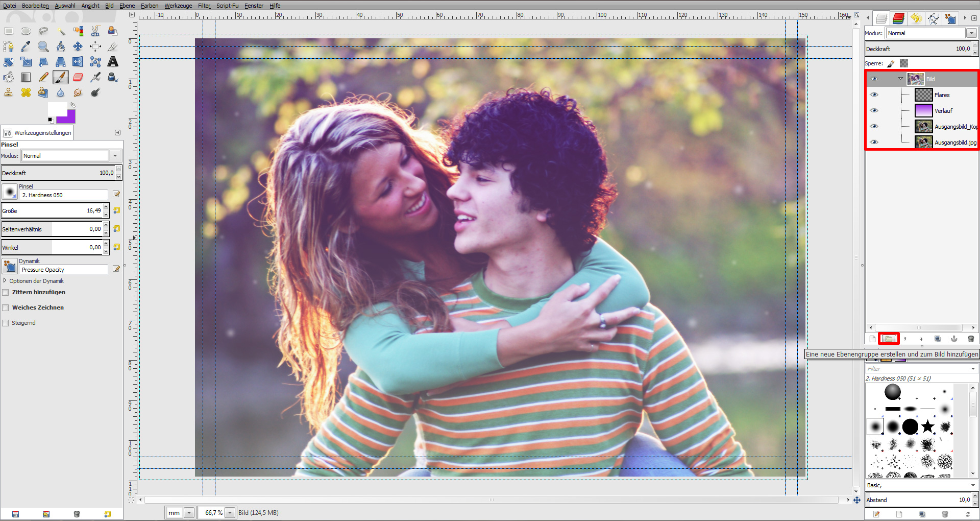The image size is (980, 521).
Task: Select the Bucket Fill tool
Action: [9, 77]
